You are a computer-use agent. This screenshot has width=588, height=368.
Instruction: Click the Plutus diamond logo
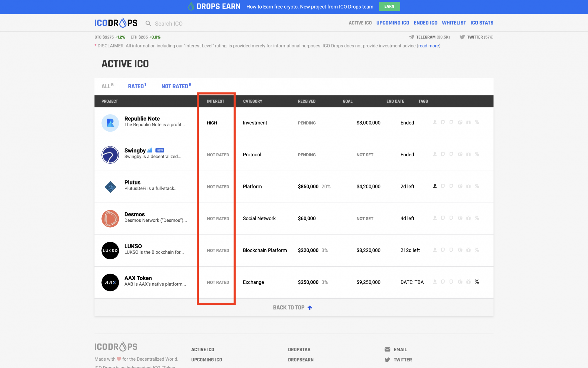tap(110, 187)
